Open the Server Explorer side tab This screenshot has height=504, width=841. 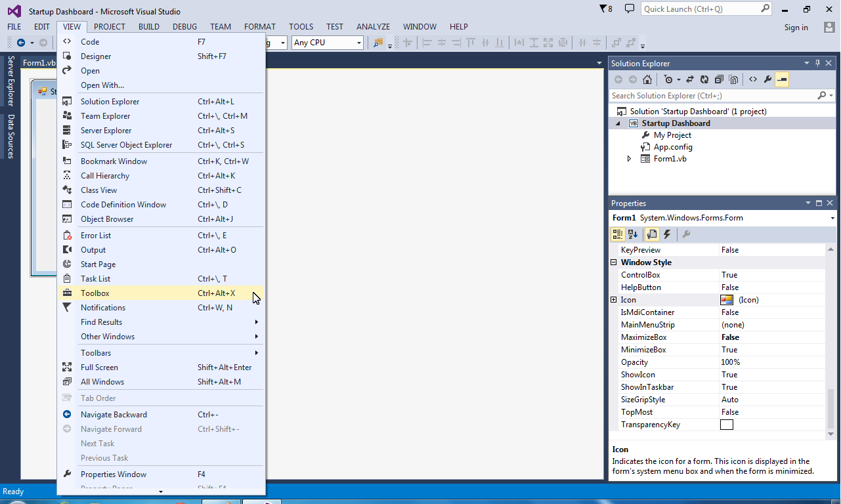point(11,81)
